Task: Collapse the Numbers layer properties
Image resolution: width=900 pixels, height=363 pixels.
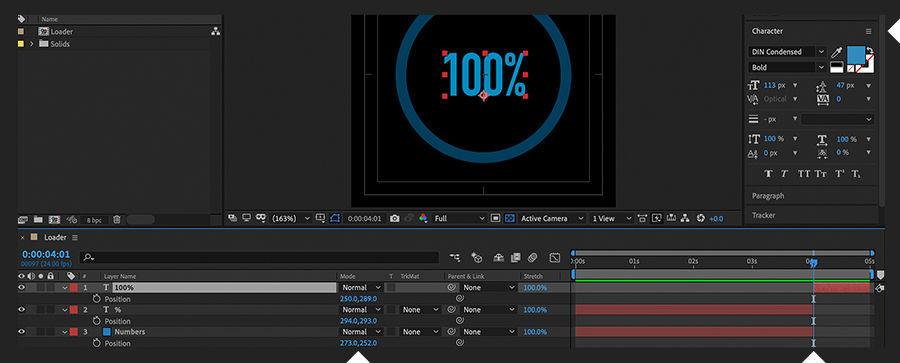Action: coord(65,332)
